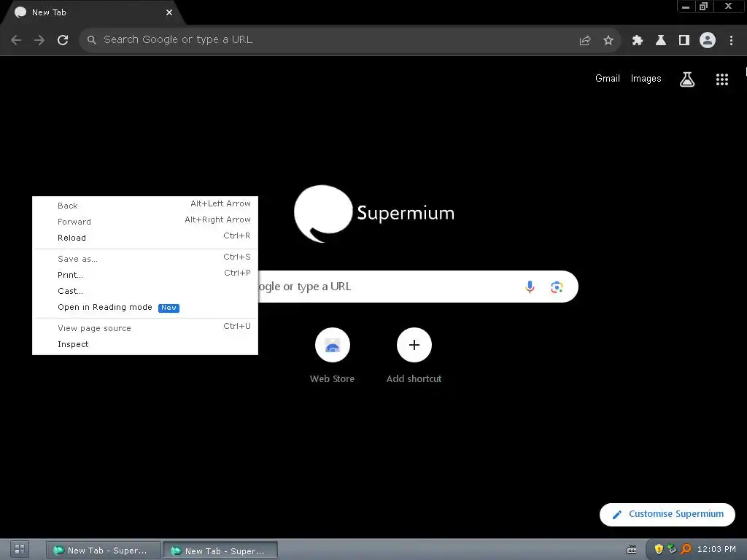This screenshot has width=747, height=560.
Task: Click the network tray icon
Action: coord(672,550)
